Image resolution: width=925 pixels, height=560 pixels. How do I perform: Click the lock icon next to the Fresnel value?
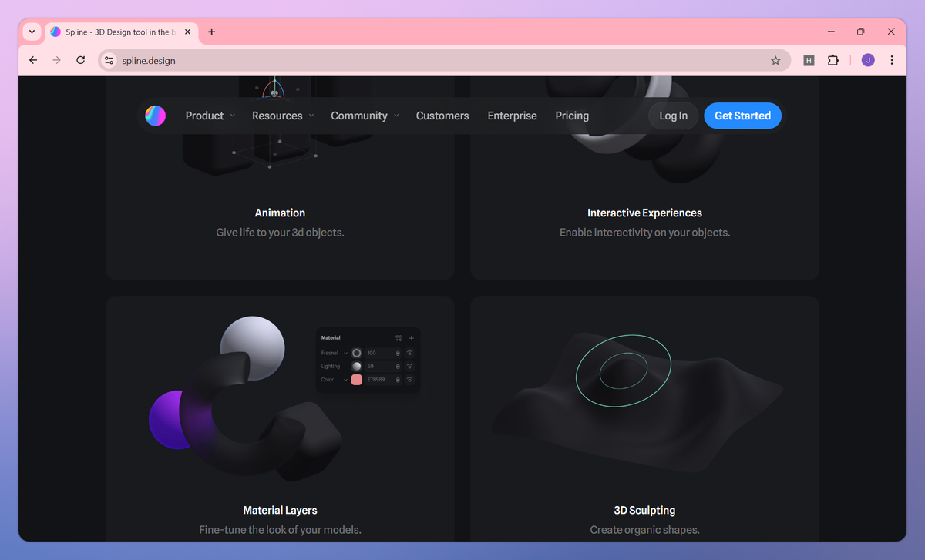coord(398,354)
